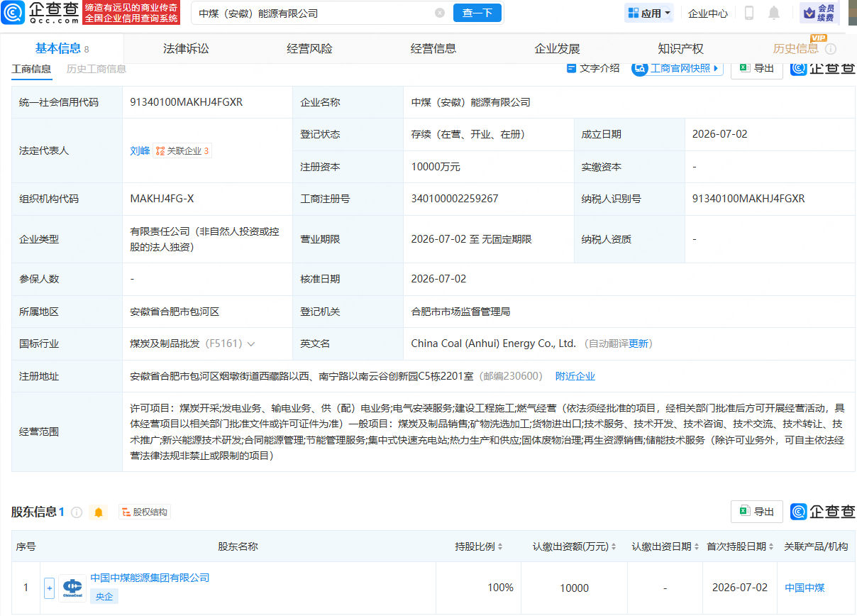
Task: Select the 工商信息 sub-tab
Action: (31, 69)
